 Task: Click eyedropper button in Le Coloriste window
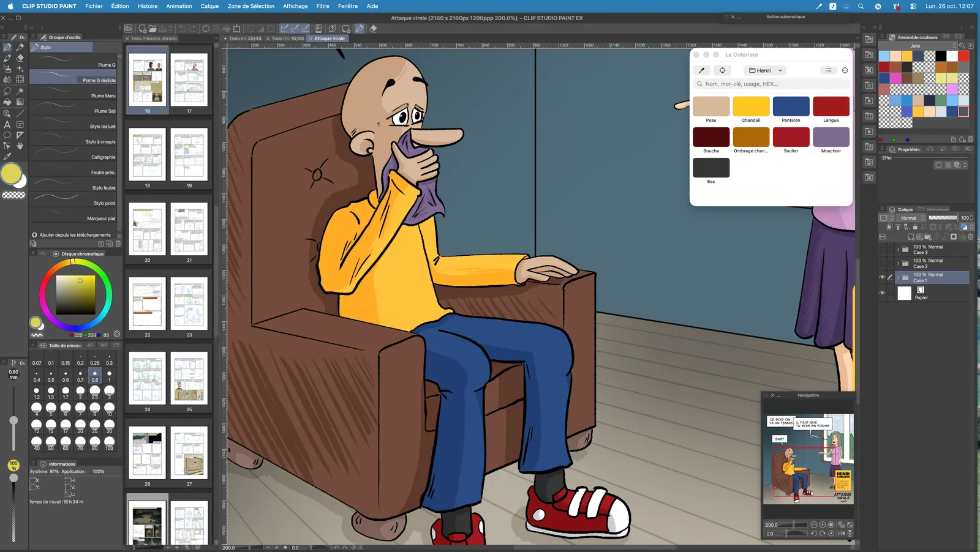pos(702,70)
